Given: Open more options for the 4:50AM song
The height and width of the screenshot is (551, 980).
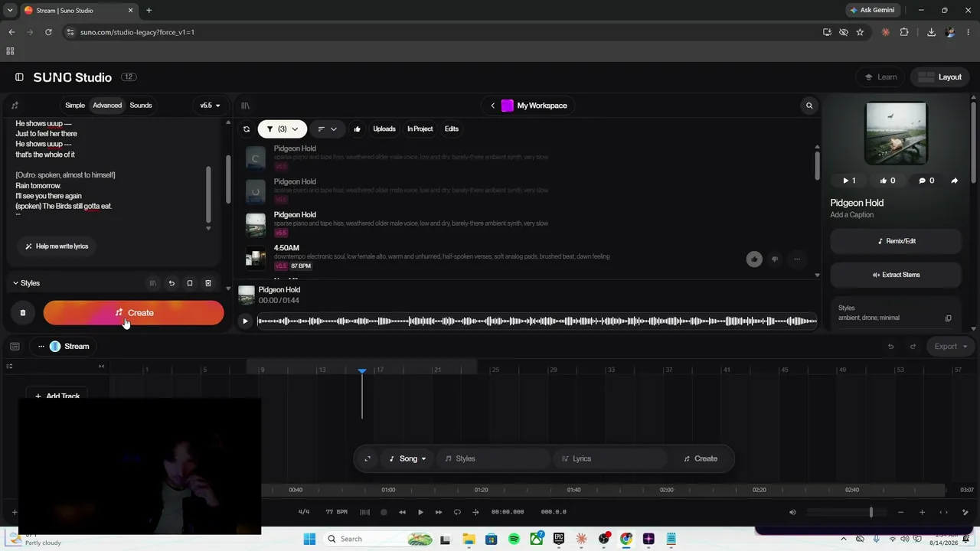Looking at the screenshot, I should pos(797,259).
